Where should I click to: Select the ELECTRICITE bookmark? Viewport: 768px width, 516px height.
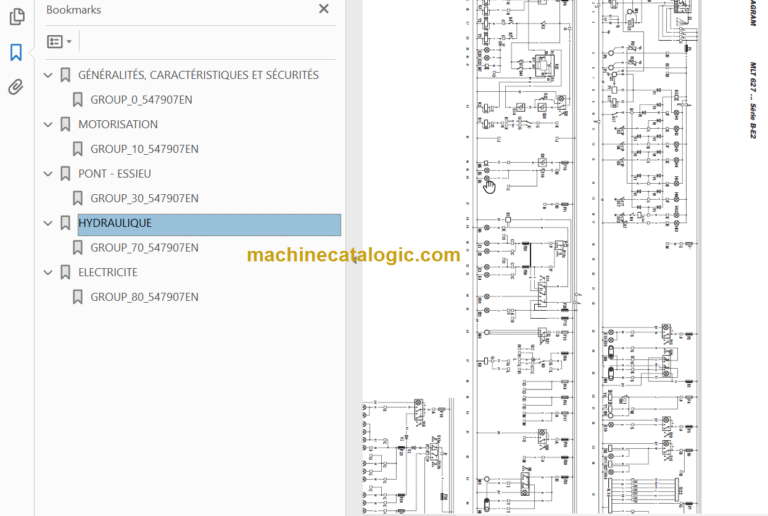[x=108, y=272]
